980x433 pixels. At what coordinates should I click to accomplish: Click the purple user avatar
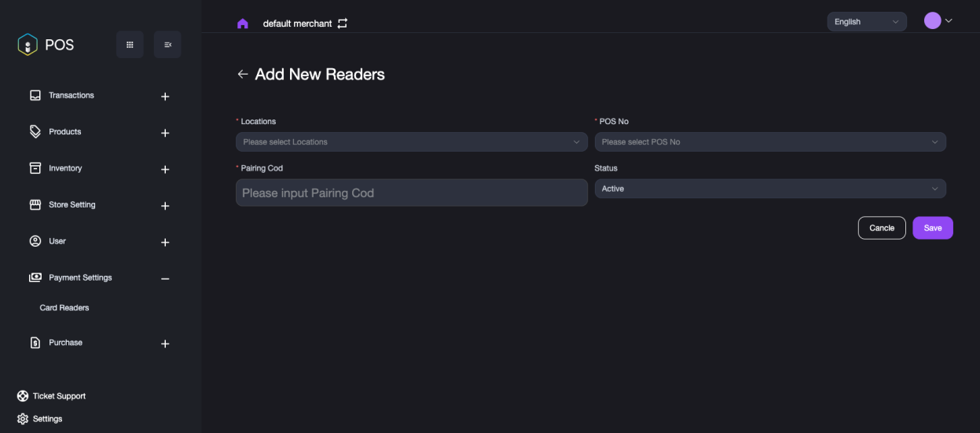click(932, 21)
